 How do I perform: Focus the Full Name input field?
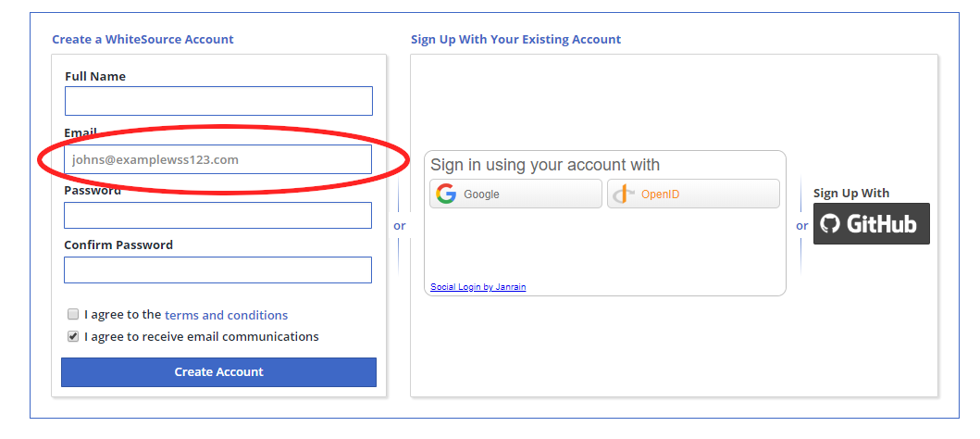[x=218, y=101]
